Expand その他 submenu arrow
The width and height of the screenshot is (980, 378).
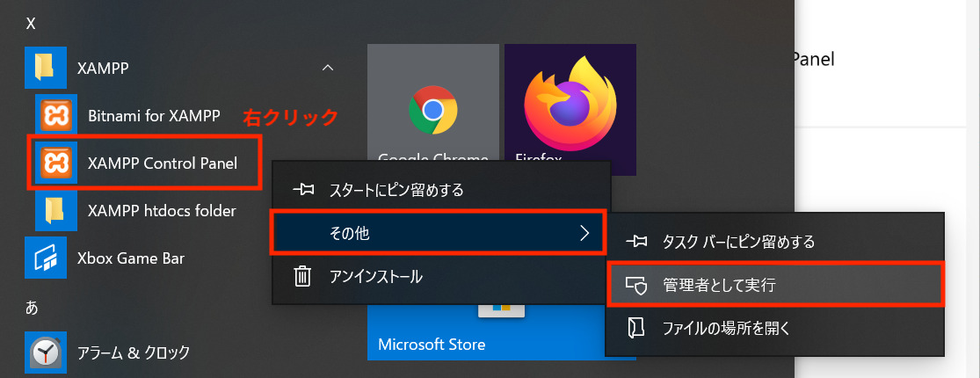click(585, 233)
